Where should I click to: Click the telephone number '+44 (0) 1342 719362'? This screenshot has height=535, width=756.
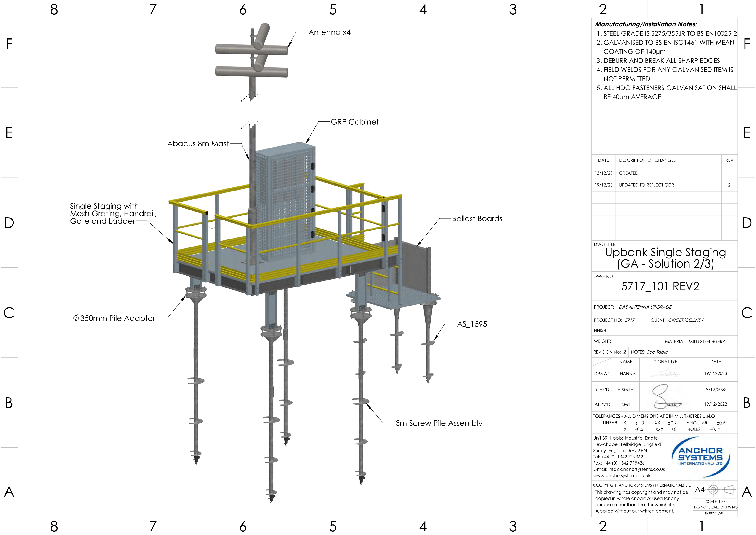click(622, 457)
